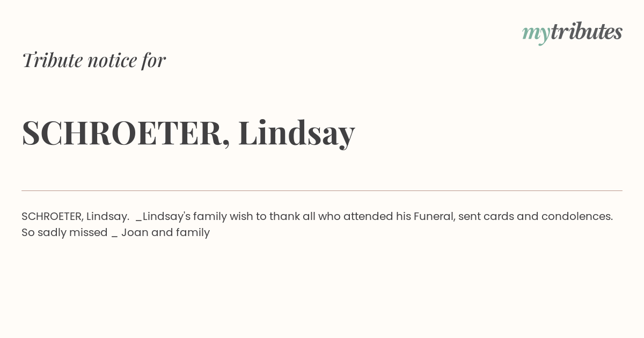Click the green "my" in the logo

(536, 34)
